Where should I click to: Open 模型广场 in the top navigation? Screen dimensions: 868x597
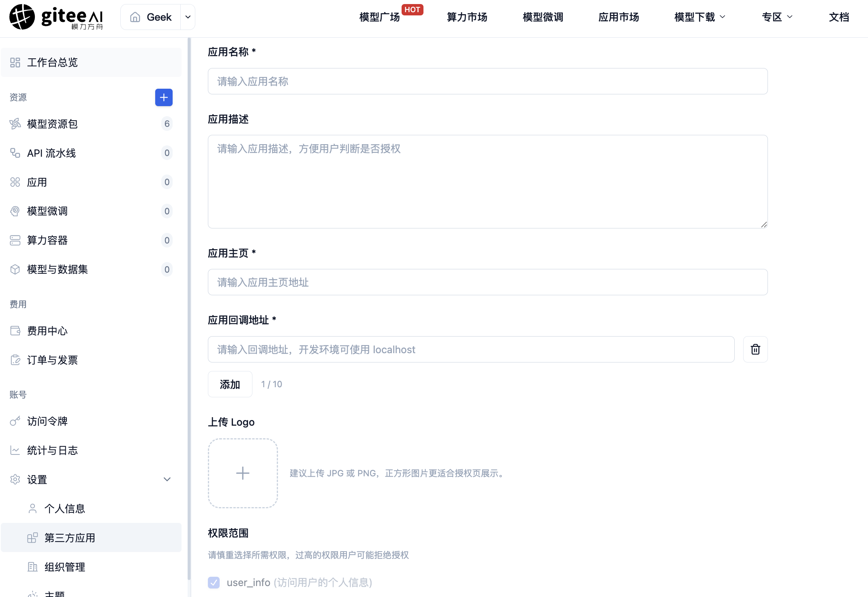(x=379, y=17)
